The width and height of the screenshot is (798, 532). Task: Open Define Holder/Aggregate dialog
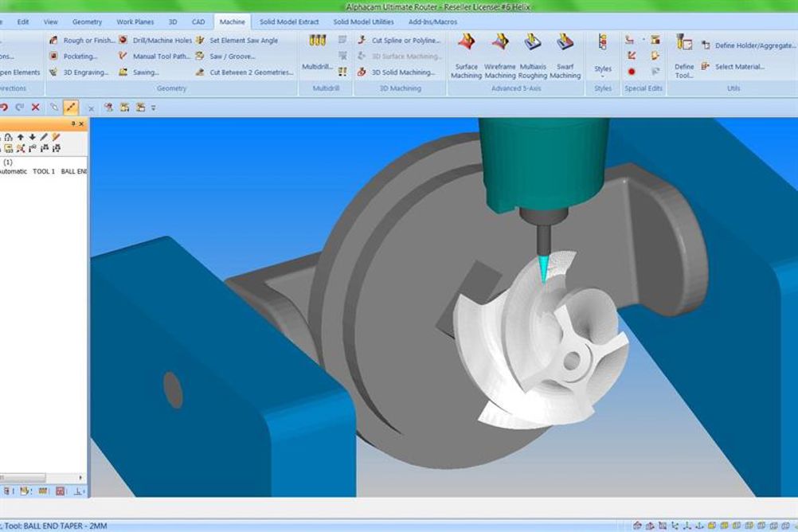[x=748, y=45]
